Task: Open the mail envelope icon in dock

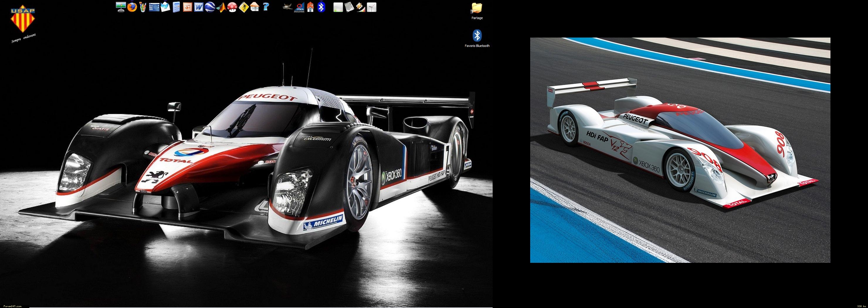Action: (165, 7)
